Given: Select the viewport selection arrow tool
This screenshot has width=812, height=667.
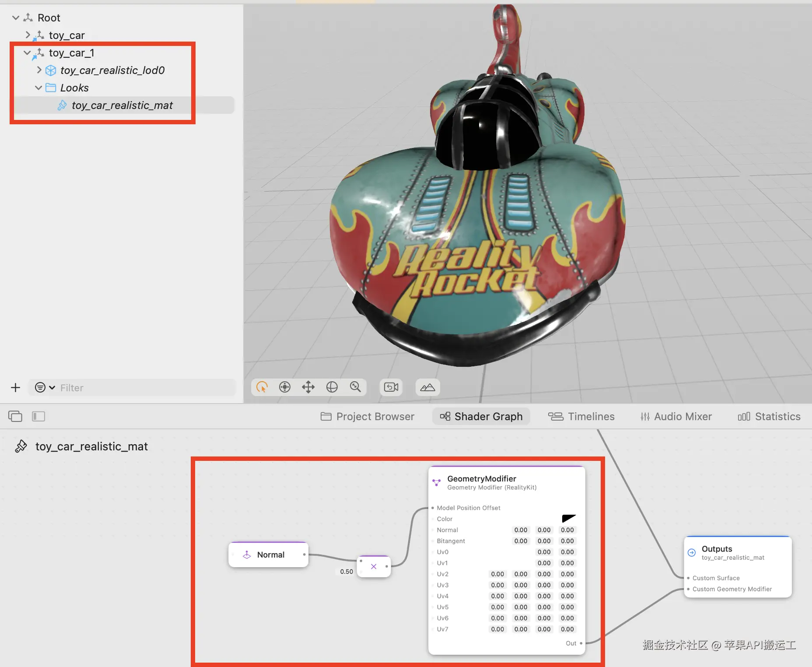Looking at the screenshot, I should pyautogui.click(x=262, y=387).
